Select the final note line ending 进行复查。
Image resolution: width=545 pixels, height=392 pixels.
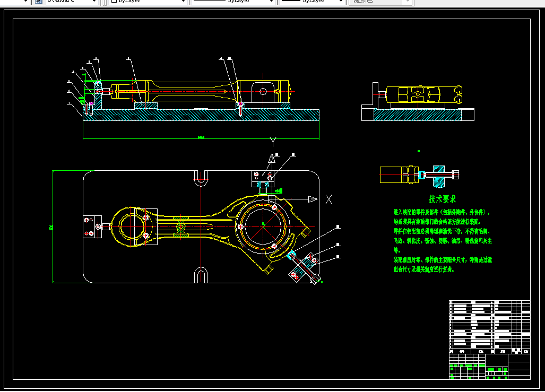pos(423,269)
